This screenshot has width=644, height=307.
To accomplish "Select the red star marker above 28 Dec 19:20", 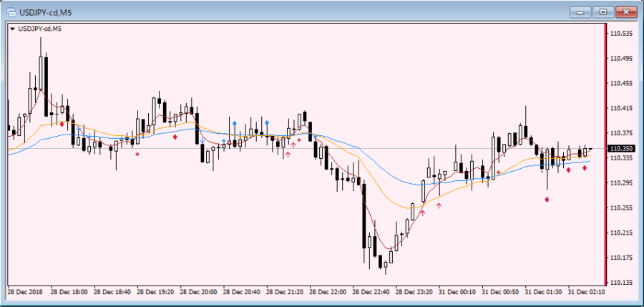I will click(137, 154).
